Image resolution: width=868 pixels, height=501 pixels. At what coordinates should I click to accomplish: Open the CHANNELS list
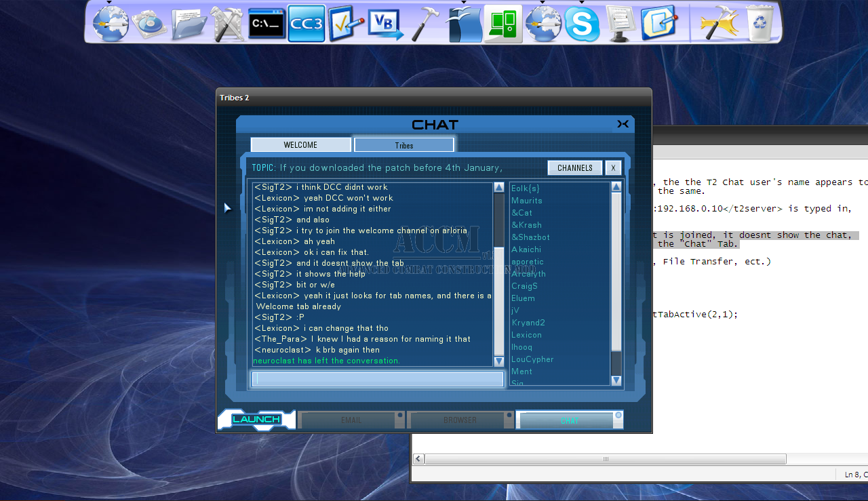click(575, 168)
